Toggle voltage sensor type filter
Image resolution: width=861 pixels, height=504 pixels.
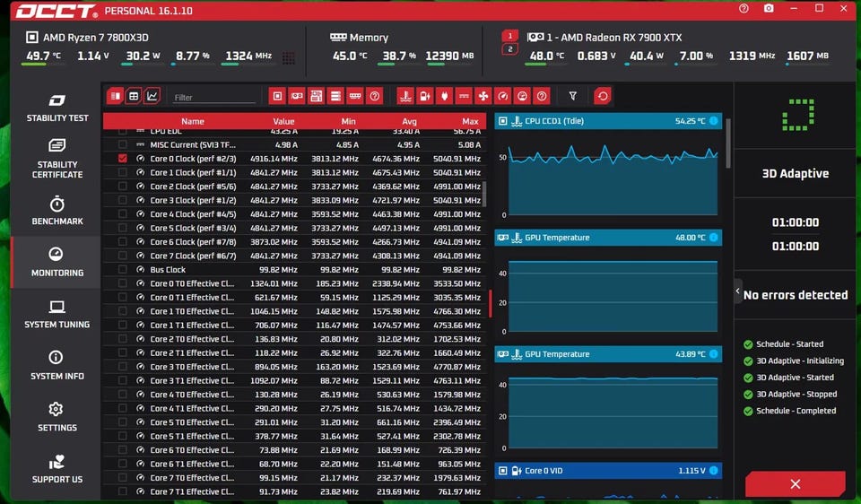pyautogui.click(x=425, y=96)
